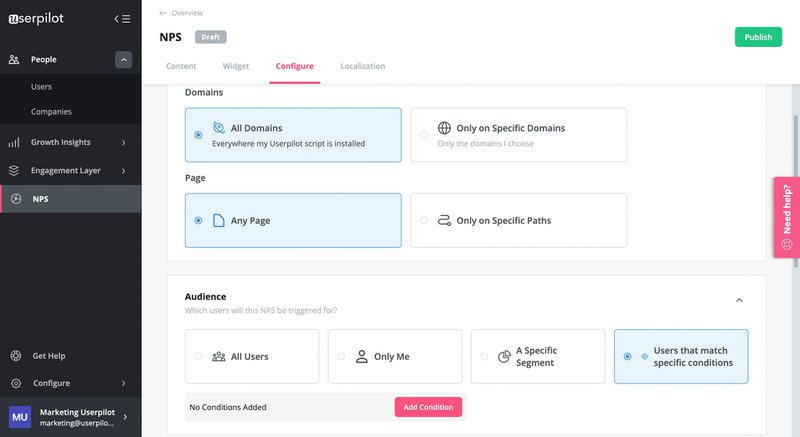Image resolution: width=800 pixels, height=437 pixels.
Task: Click the Add Condition button
Action: tap(428, 407)
